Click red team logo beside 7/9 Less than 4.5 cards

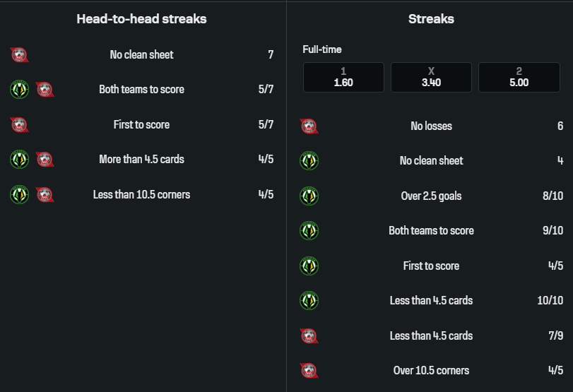[309, 335]
